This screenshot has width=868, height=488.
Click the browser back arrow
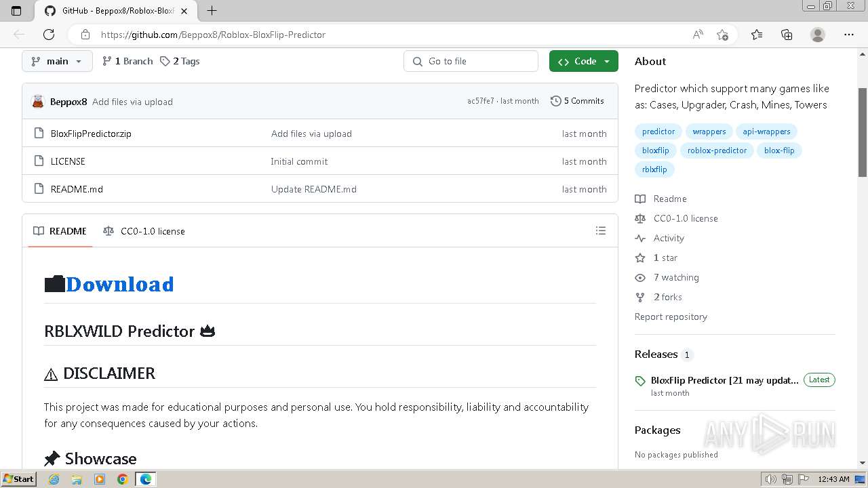pyautogui.click(x=19, y=35)
